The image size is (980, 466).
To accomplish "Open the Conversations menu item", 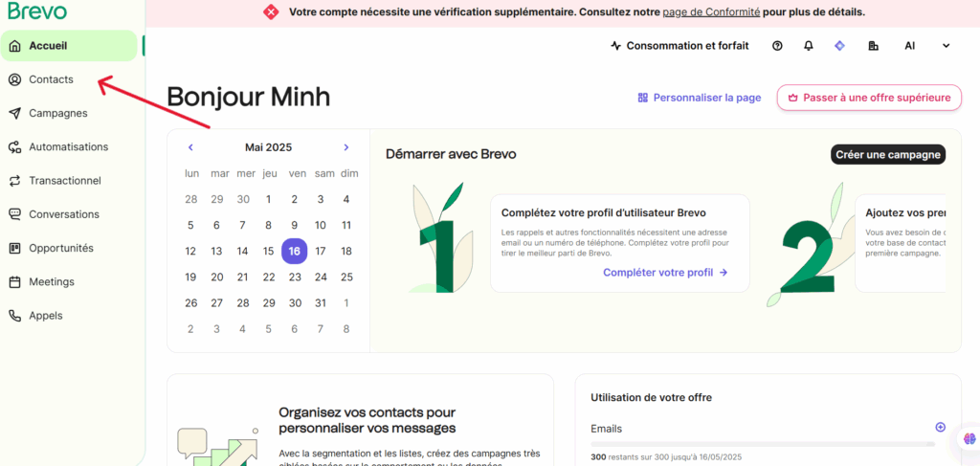I will 69,215.
